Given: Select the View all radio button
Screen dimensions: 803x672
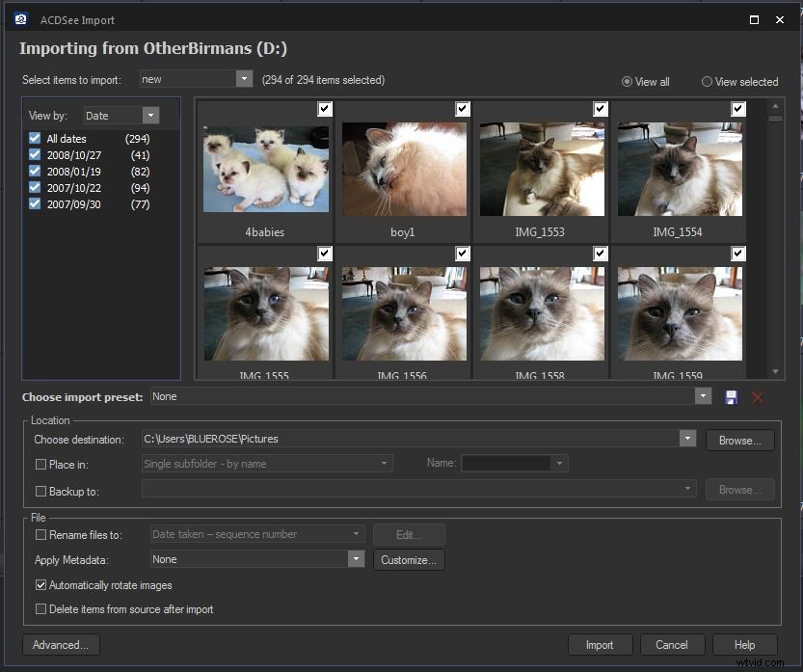Looking at the screenshot, I should pos(628,82).
